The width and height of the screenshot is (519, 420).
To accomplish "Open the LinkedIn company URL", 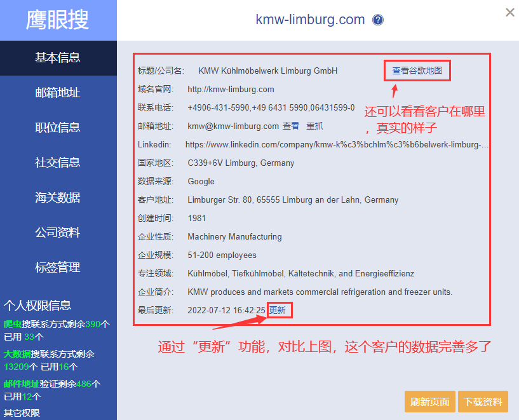I will pyautogui.click(x=337, y=144).
